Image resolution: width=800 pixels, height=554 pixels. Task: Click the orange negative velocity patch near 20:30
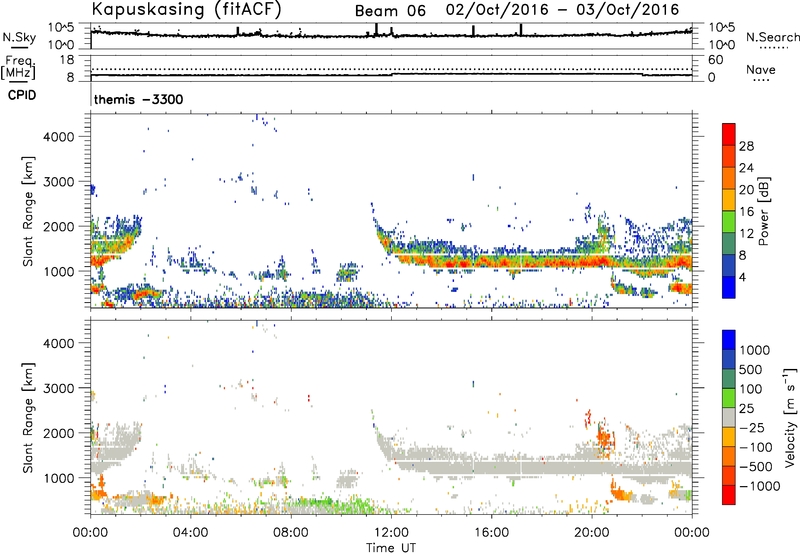point(605,437)
